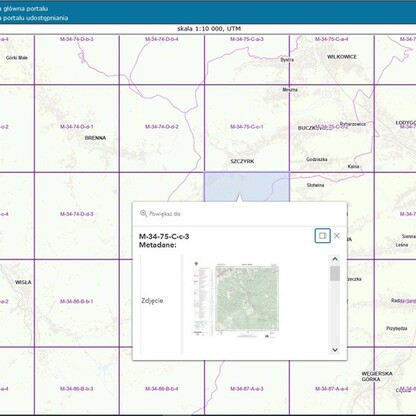Click the Przybędza place label

[x=397, y=328]
